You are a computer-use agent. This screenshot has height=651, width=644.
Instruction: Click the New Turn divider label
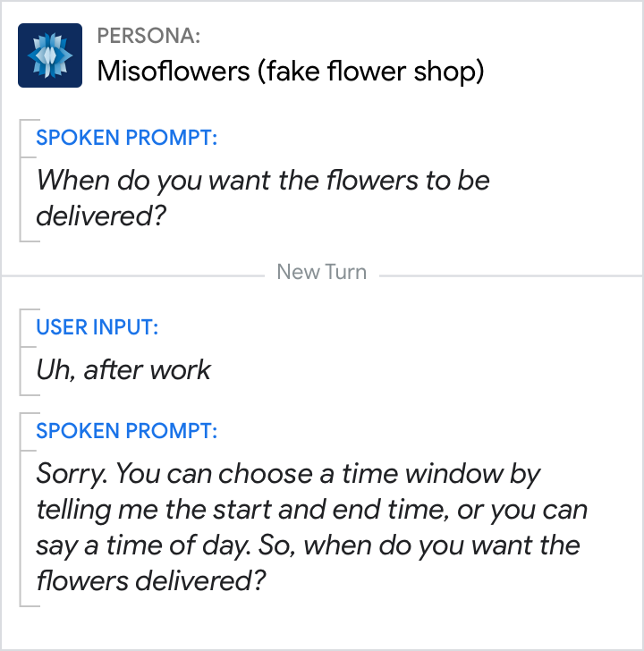[322, 273]
